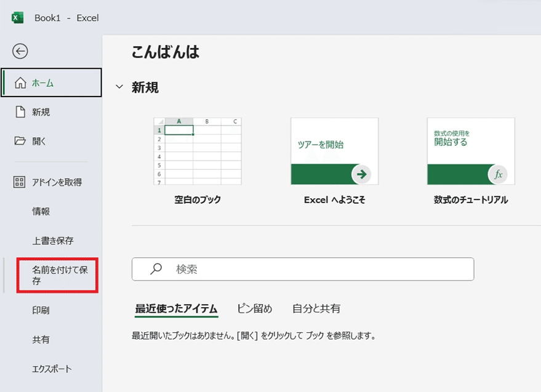Open the 空白のブック thumbnail
The width and height of the screenshot is (541, 392).
[x=198, y=151]
